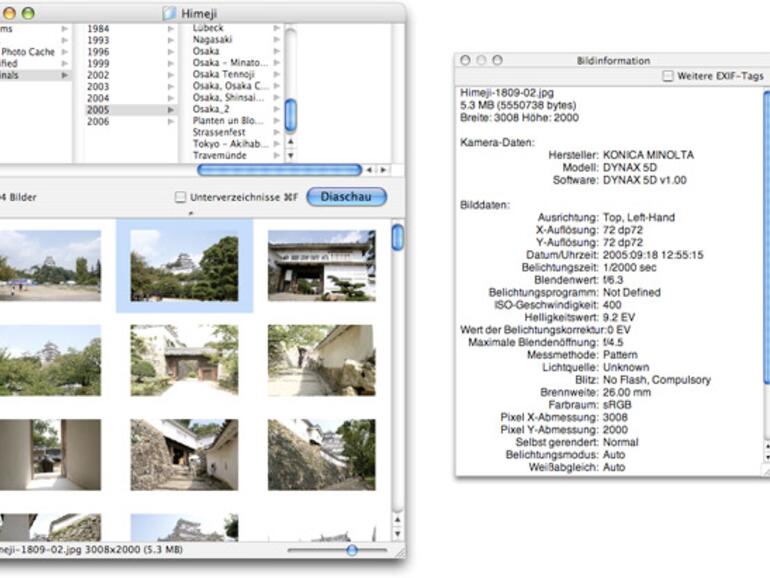Open the Strassenfest folder

tap(220, 133)
